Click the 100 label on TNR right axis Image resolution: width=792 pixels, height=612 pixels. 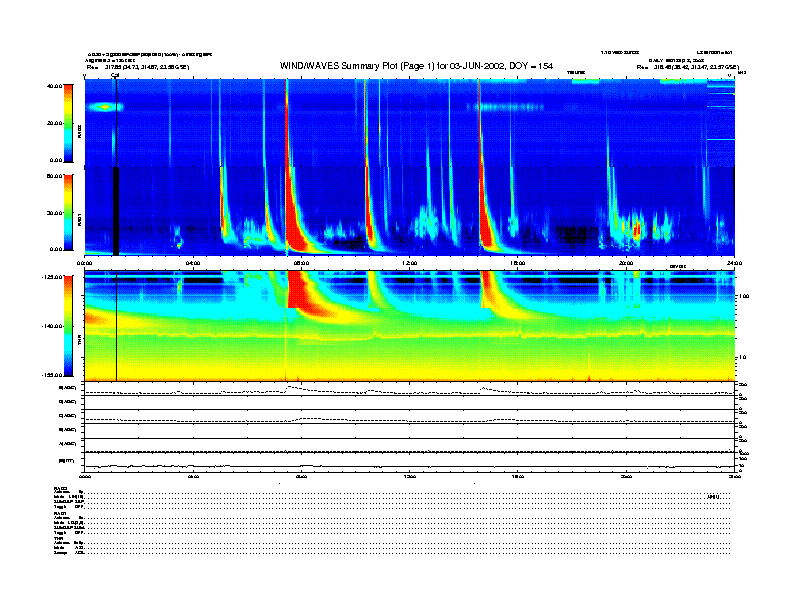[x=744, y=296]
